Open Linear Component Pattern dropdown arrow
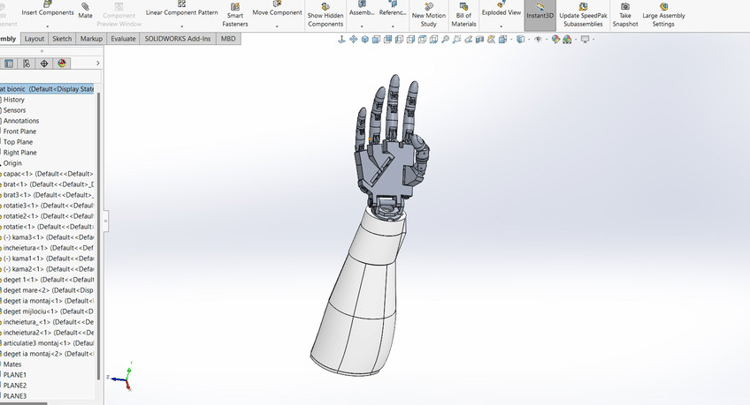 tap(182, 26)
